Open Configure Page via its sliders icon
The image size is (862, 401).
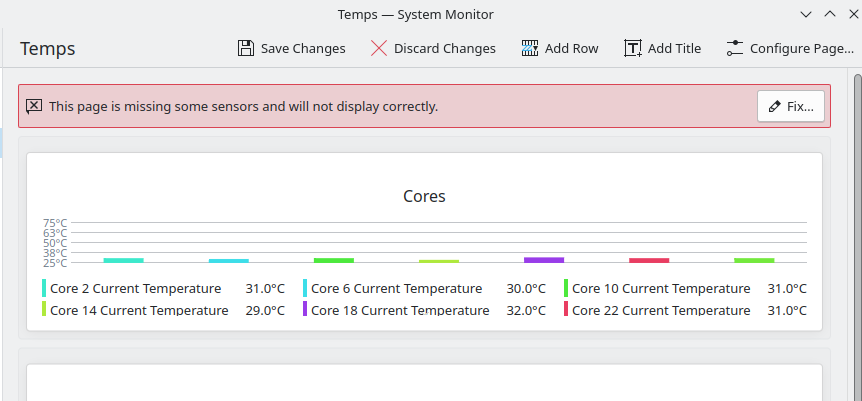point(735,48)
